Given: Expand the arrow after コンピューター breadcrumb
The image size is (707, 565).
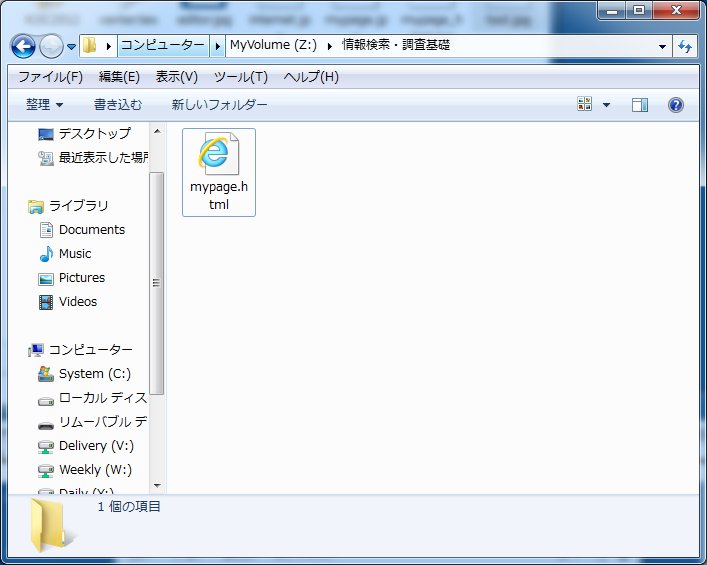Looking at the screenshot, I should (x=217, y=46).
